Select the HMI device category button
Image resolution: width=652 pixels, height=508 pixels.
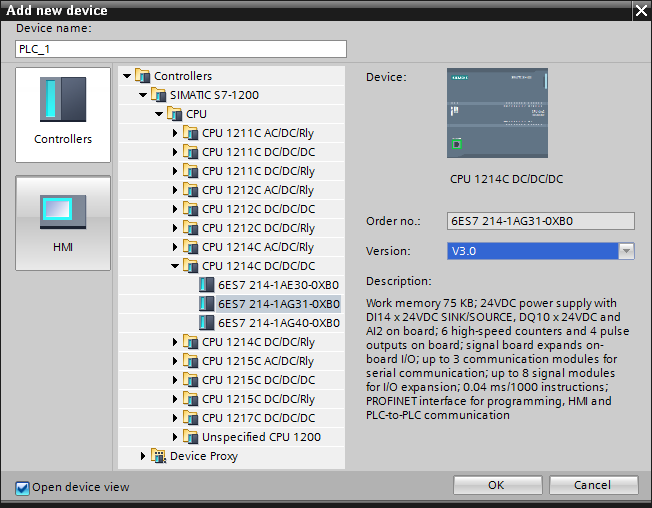[63, 223]
